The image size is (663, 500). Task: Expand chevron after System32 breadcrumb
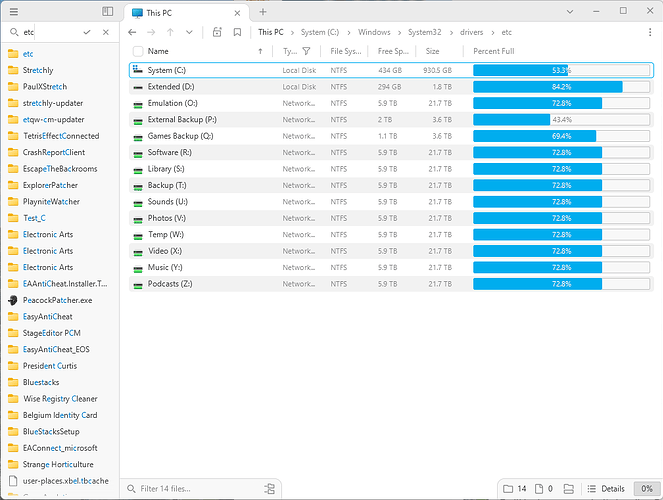click(451, 33)
